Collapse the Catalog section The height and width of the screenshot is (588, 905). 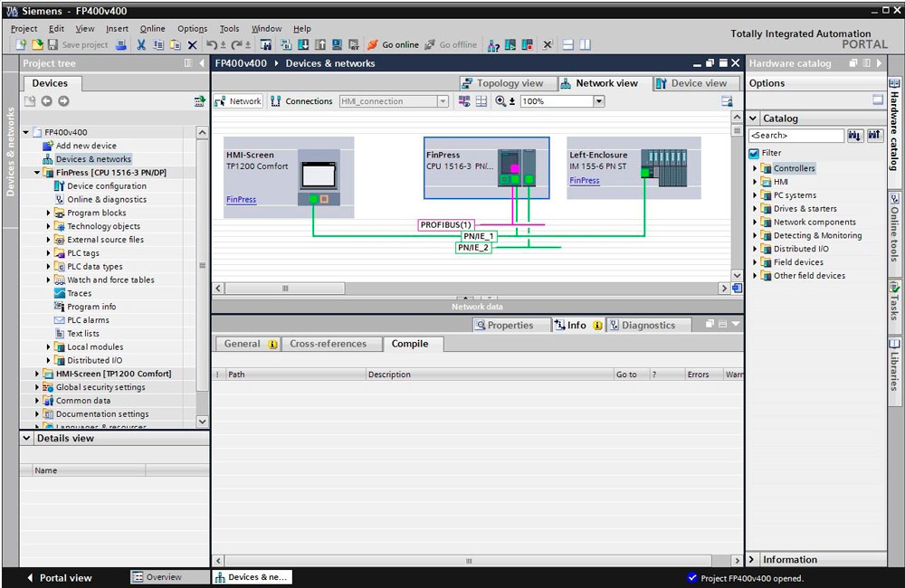[753, 119]
